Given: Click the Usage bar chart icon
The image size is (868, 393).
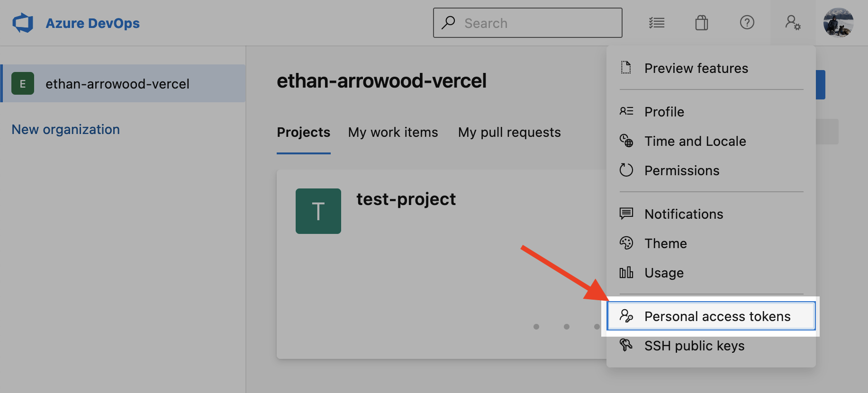Looking at the screenshot, I should 626,272.
